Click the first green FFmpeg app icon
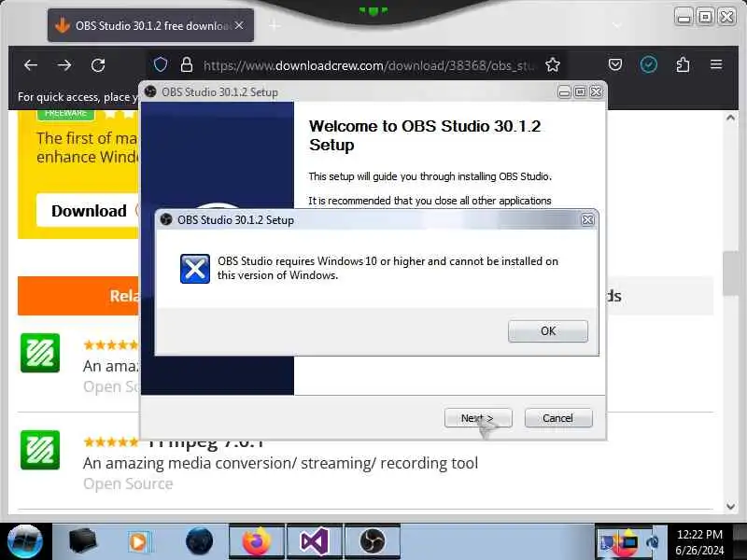747x560 pixels. [40, 353]
